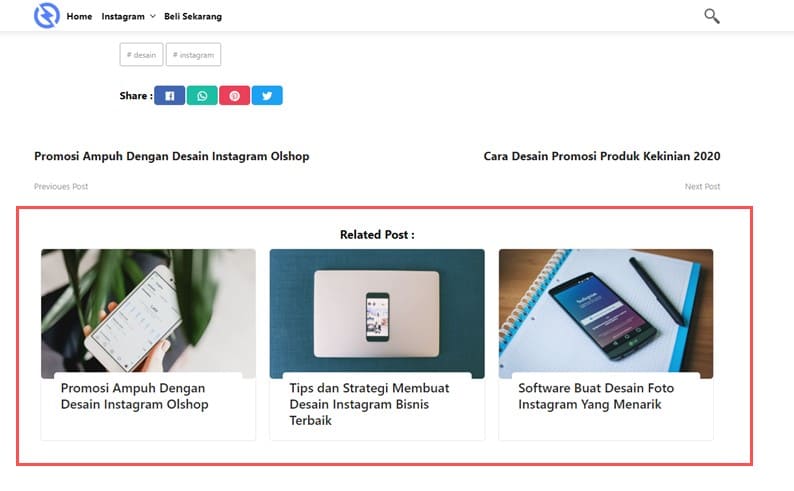Screen dimensions: 794x491
Task: Share the post on Facebook
Action: [x=170, y=96]
